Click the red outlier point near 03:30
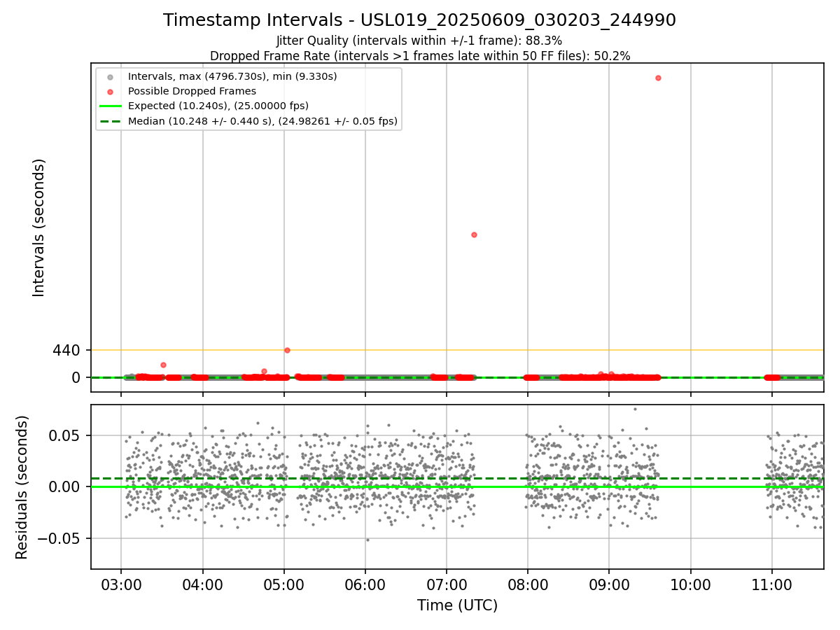 (x=163, y=365)
